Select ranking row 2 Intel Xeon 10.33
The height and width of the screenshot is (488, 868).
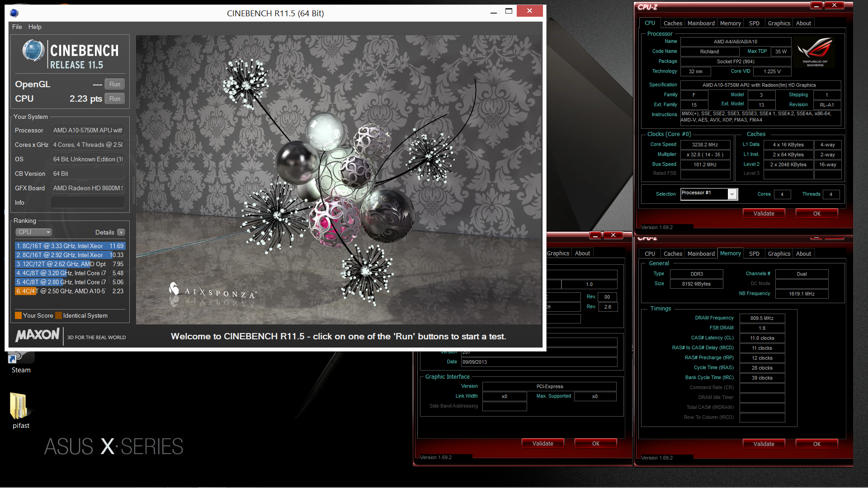[x=70, y=255]
